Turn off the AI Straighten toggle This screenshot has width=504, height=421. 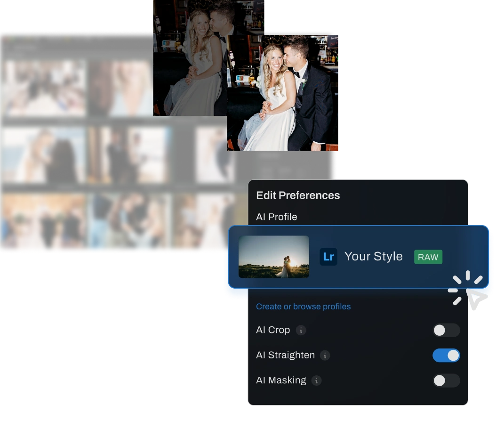tap(446, 356)
